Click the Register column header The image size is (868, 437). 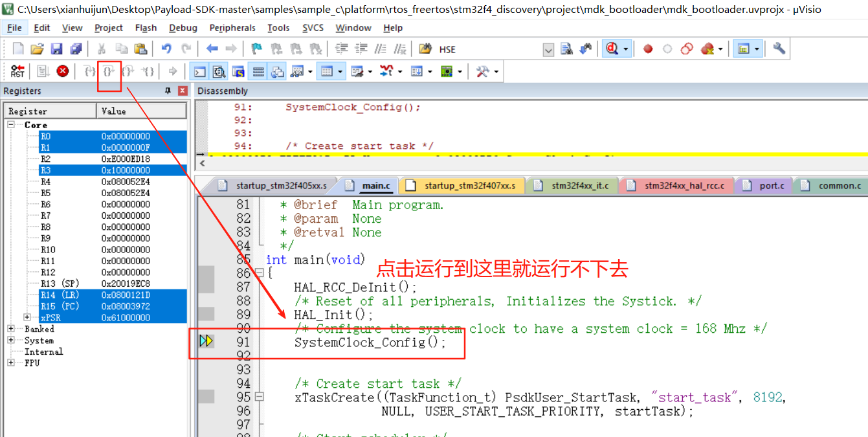pos(50,111)
